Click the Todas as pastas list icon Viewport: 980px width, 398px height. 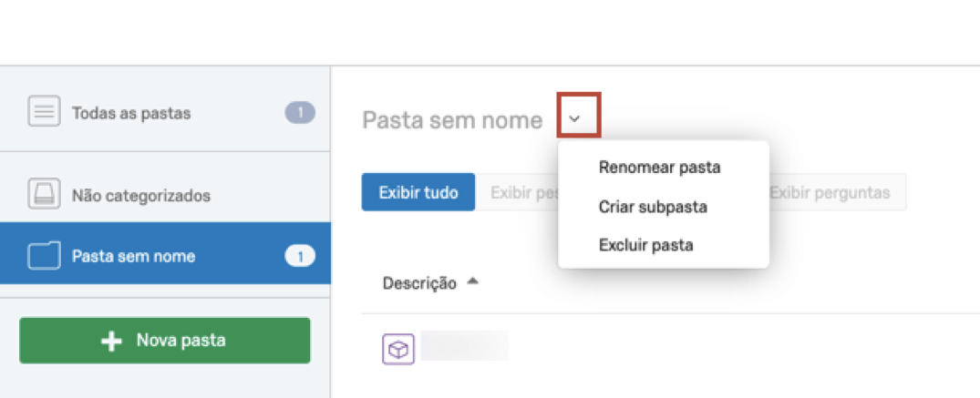[43, 113]
